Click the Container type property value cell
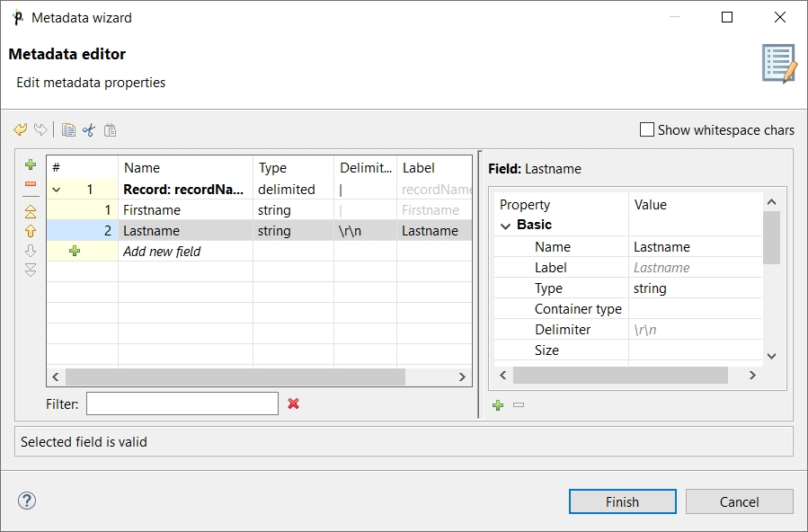 (x=696, y=309)
